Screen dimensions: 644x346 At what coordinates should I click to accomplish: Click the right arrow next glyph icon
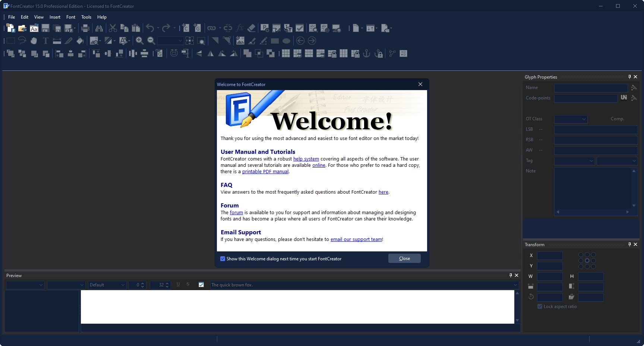[x=312, y=41]
